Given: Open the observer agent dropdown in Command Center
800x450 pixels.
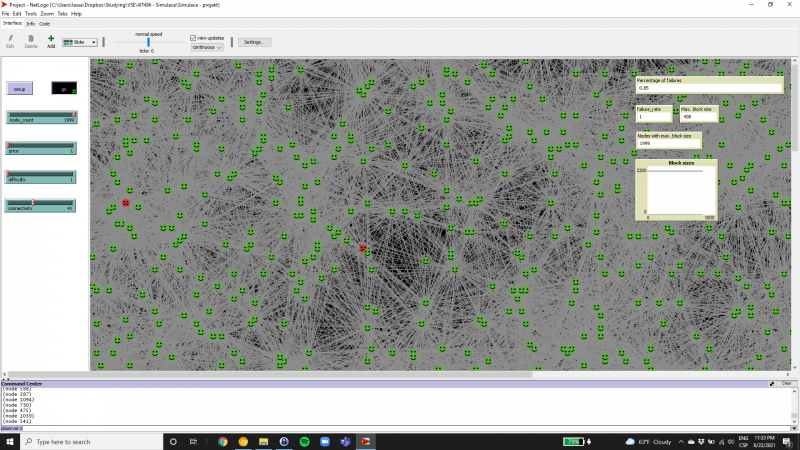Looking at the screenshot, I should click(14, 428).
